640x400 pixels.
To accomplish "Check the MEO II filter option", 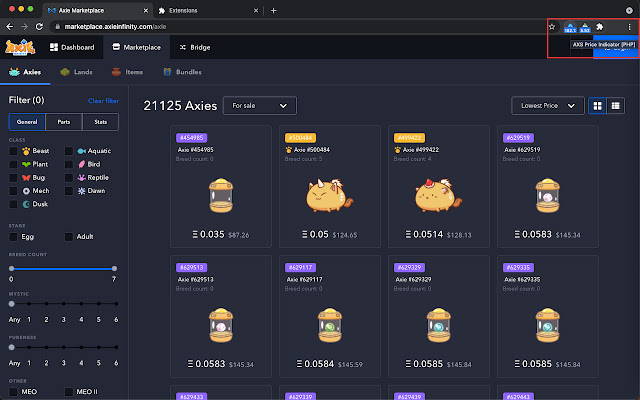I will coord(69,392).
